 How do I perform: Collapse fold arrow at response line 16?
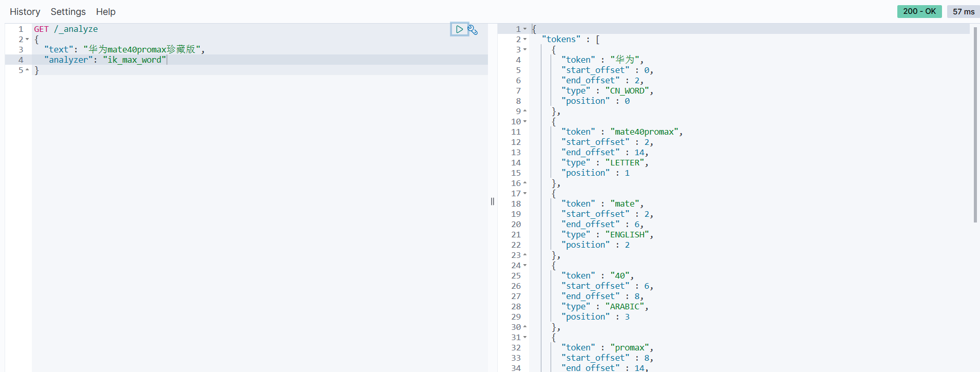(525, 183)
